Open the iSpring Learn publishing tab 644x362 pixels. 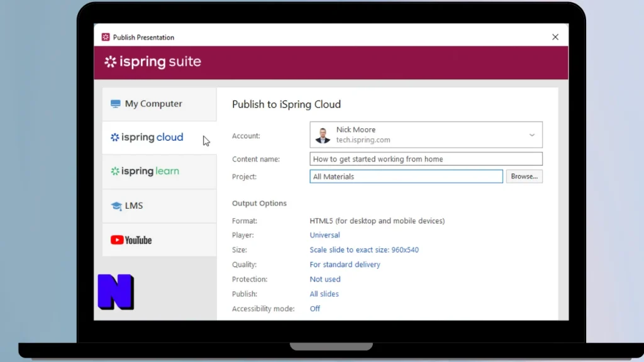click(159, 172)
